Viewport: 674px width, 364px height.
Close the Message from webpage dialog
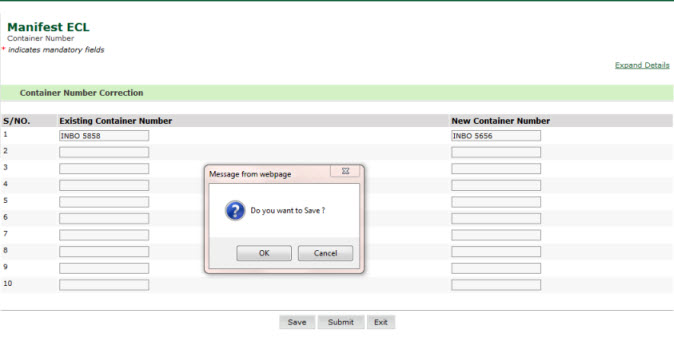[x=345, y=171]
